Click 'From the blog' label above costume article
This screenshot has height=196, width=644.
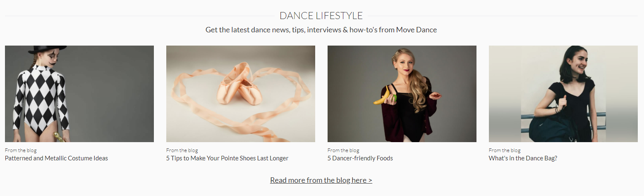pyautogui.click(x=21, y=150)
